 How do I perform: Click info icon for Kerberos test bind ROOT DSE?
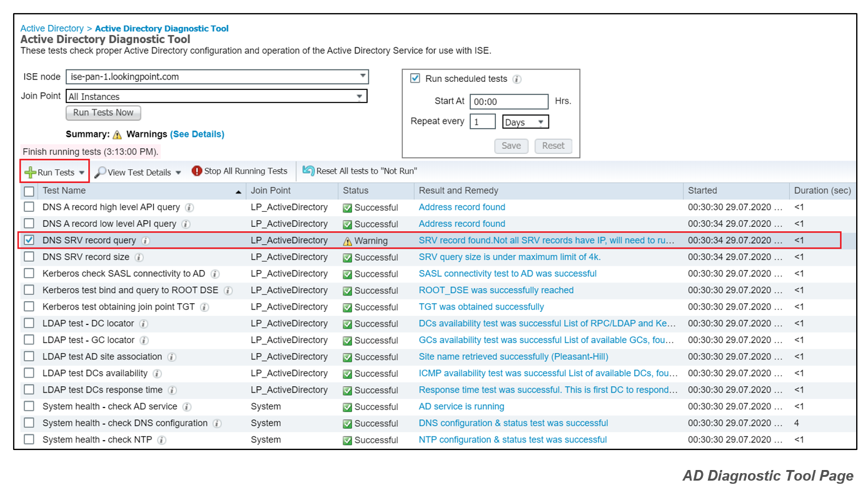[228, 291]
